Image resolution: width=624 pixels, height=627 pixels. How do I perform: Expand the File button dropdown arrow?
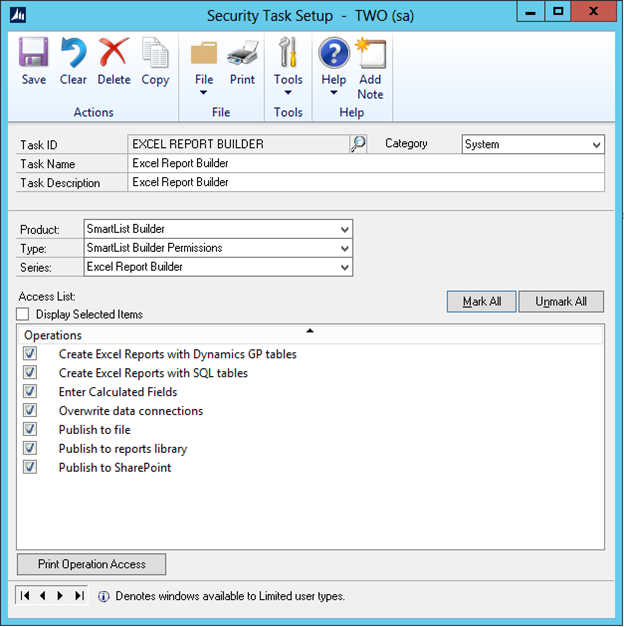click(x=204, y=92)
